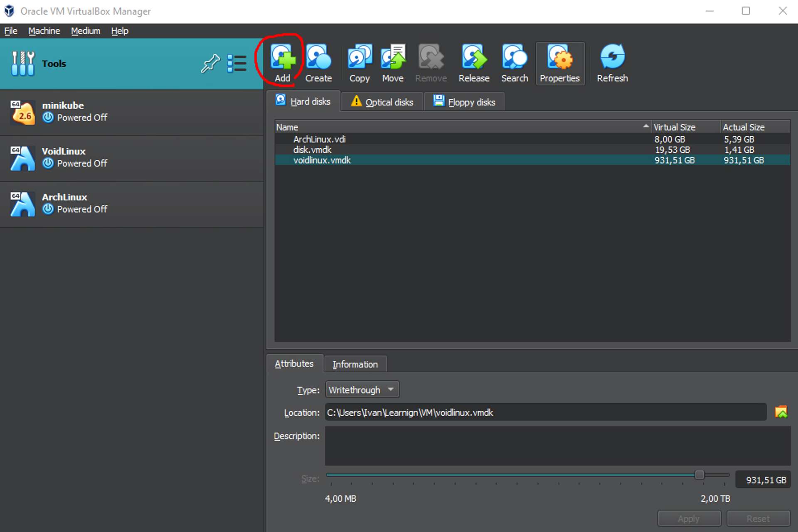The image size is (798, 532).
Task: Open the File menu
Action: point(10,31)
